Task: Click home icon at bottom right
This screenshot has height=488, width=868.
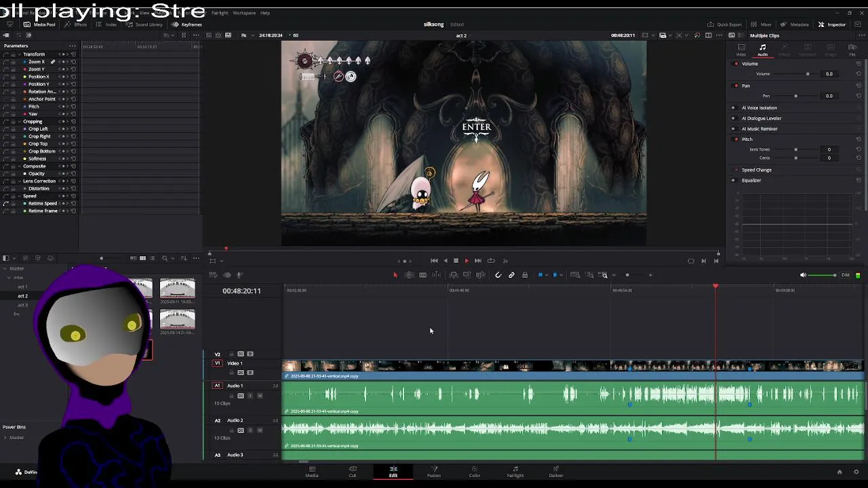Action: coord(840,472)
